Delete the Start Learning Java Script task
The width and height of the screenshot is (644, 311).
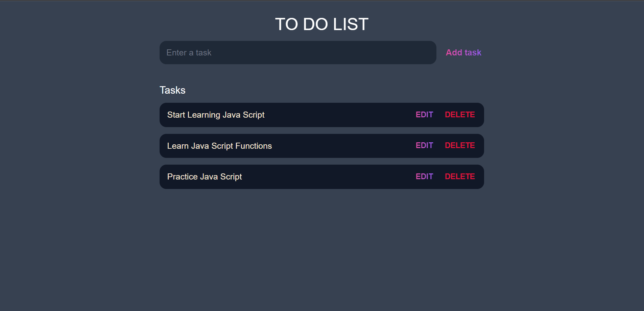click(460, 115)
